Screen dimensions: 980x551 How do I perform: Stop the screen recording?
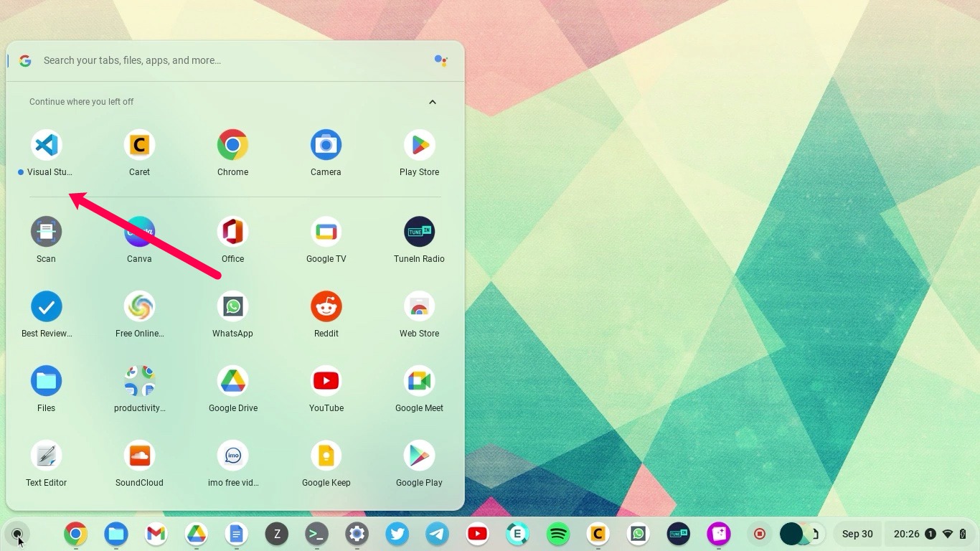point(760,534)
